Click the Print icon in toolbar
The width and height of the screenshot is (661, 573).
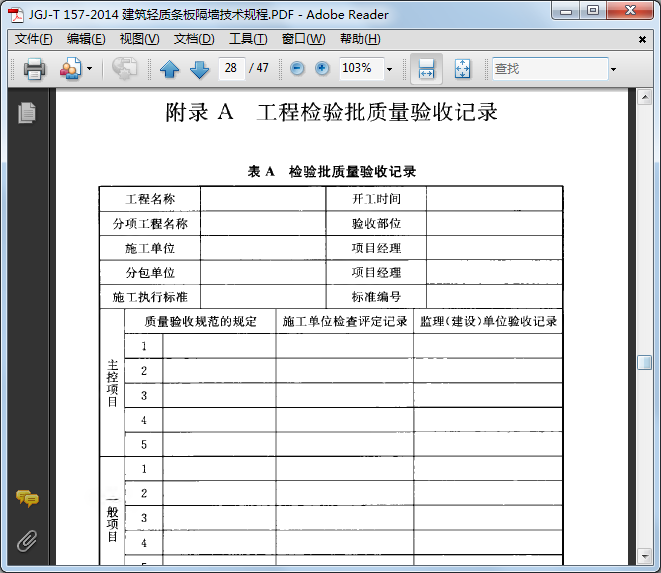pos(35,69)
